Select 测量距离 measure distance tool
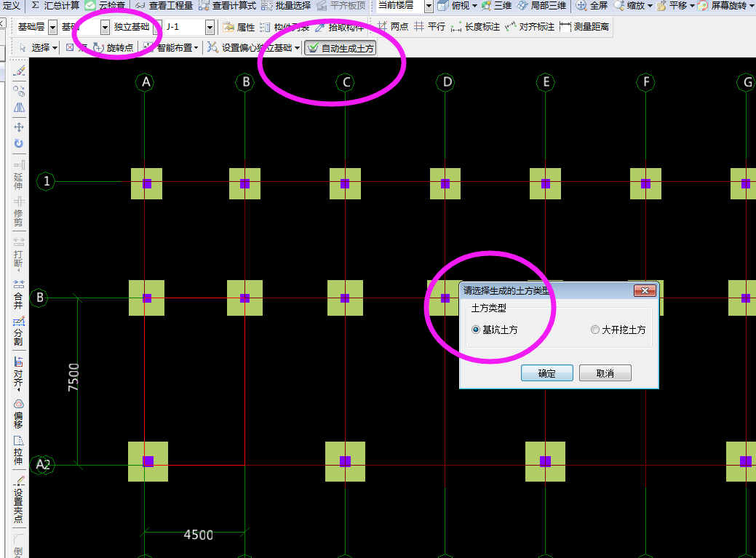This screenshot has width=756, height=558. point(584,26)
